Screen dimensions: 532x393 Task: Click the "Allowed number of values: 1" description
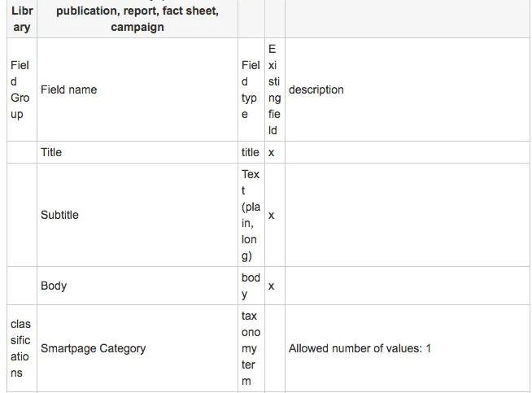tap(360, 348)
